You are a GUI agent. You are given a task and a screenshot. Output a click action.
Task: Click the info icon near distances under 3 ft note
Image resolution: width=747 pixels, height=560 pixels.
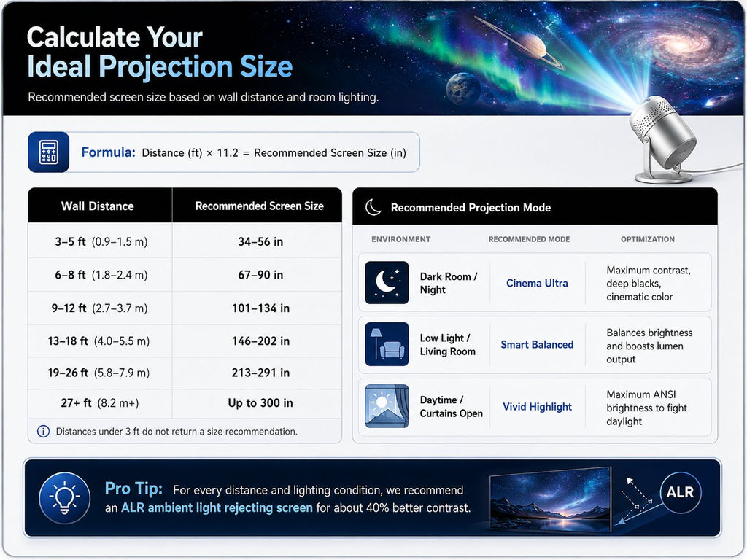pyautogui.click(x=43, y=432)
